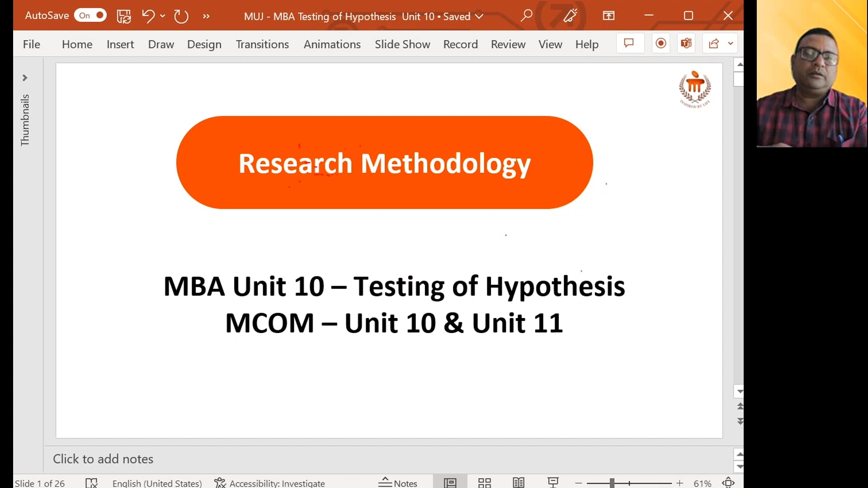The image size is (868, 488).
Task: Click the Redo icon
Action: [181, 16]
